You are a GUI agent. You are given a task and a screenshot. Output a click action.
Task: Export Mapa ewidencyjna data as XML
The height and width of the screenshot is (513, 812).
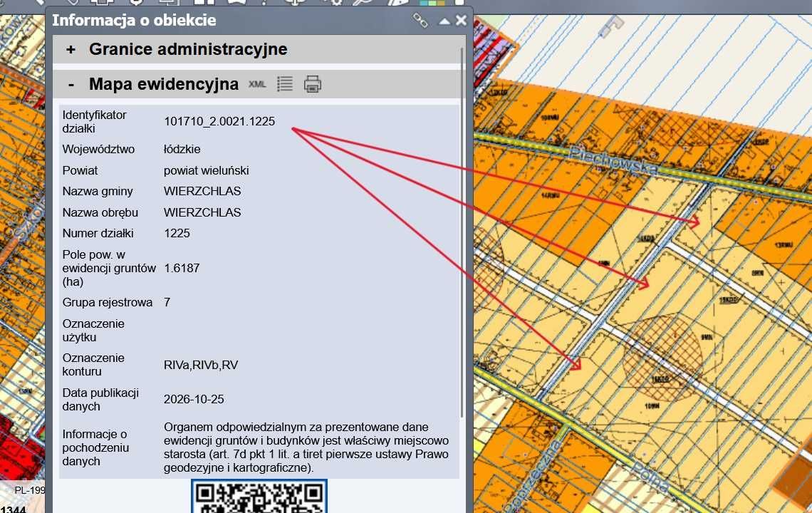257,84
